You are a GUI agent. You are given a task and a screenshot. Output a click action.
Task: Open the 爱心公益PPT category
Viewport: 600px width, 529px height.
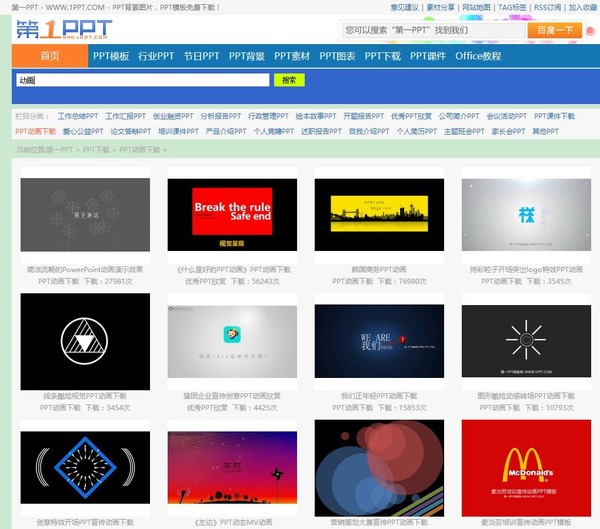pyautogui.click(x=83, y=131)
